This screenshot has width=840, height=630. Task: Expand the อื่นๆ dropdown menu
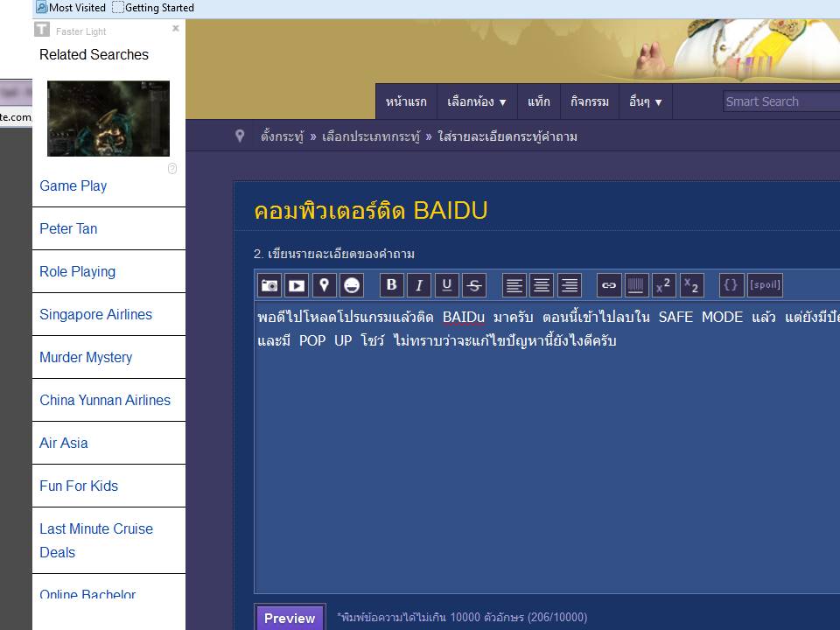tap(646, 101)
